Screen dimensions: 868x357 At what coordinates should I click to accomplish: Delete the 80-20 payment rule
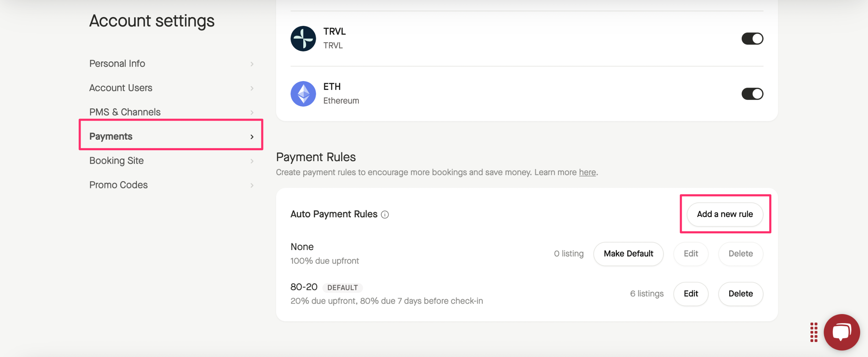[740, 294]
